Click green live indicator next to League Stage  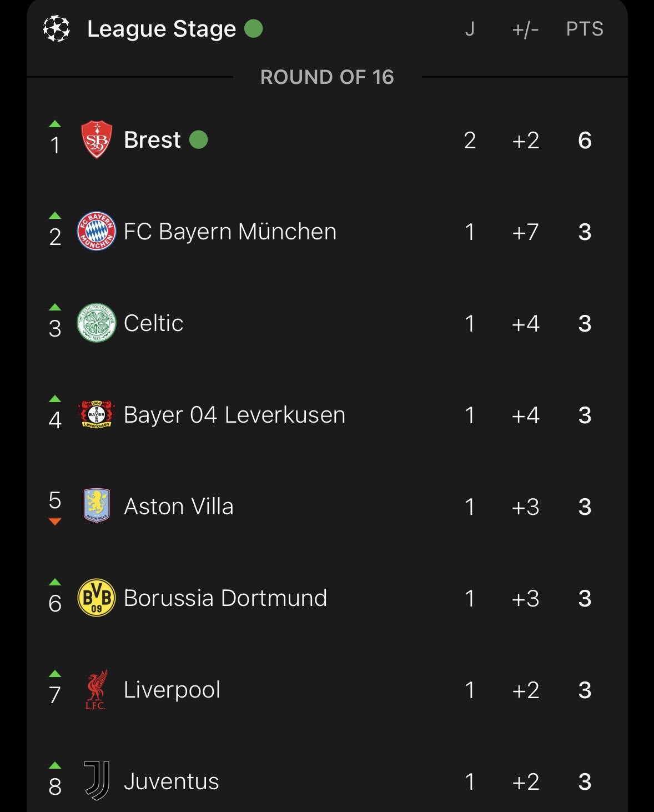tap(254, 28)
